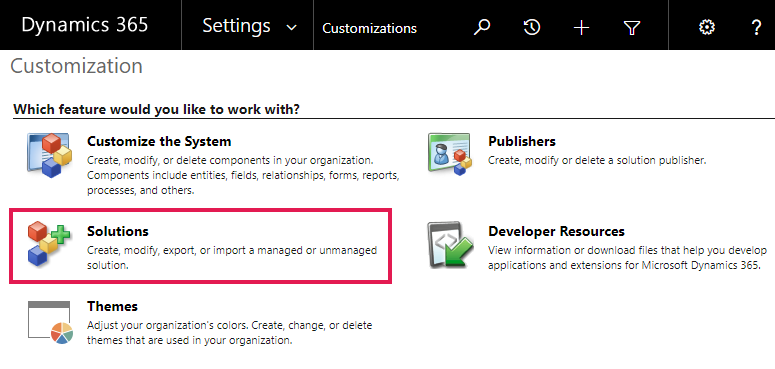Click the Developer Resources arrow icon
775x369 pixels.
coord(450,245)
